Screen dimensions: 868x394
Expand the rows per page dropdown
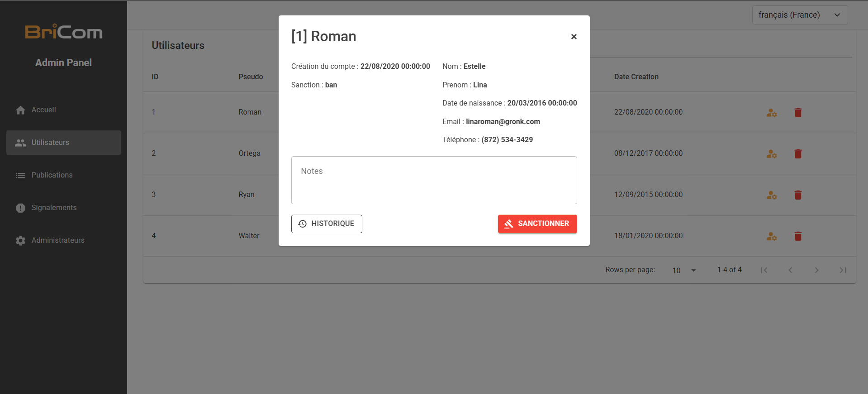coord(684,270)
